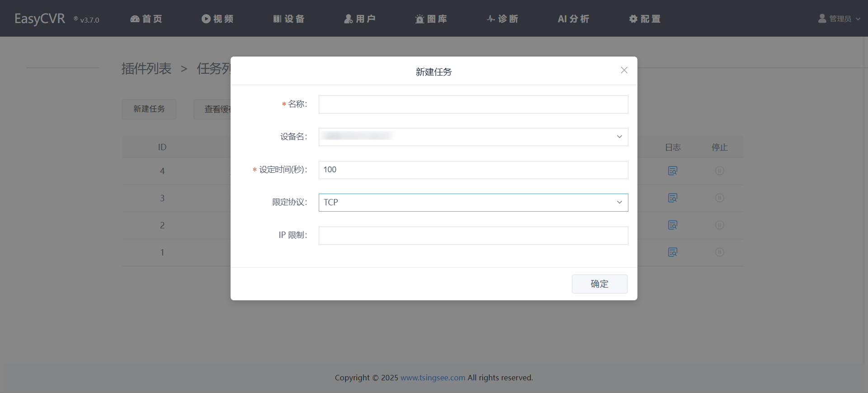Close the 新建任务 dialog with X
This screenshot has width=868, height=393.
pyautogui.click(x=624, y=70)
